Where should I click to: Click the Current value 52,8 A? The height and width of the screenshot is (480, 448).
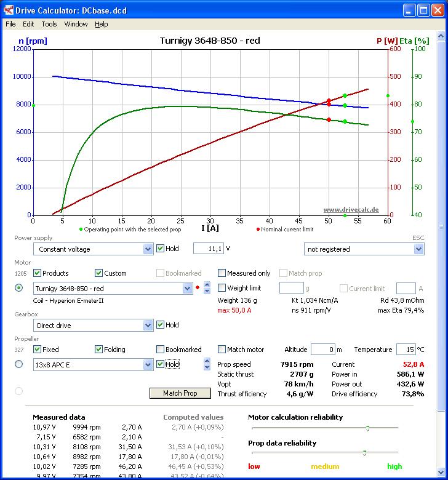[x=414, y=364]
